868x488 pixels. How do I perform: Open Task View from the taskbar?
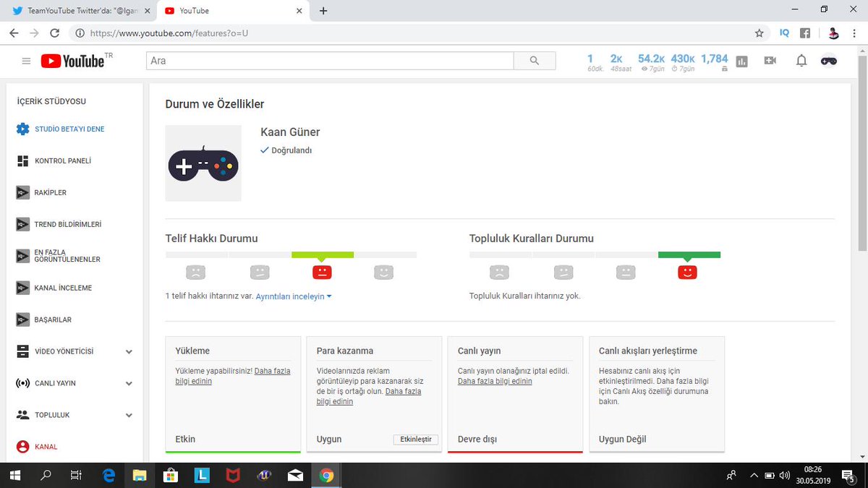pyautogui.click(x=76, y=475)
